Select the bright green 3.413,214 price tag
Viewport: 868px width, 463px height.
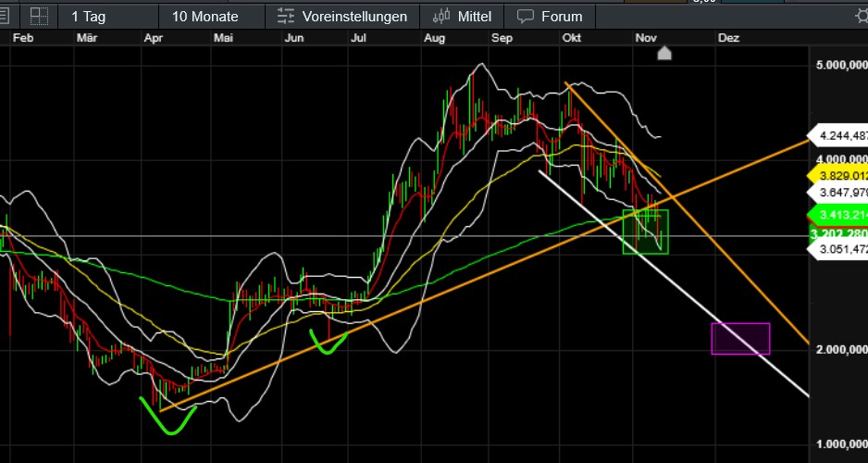coord(837,215)
